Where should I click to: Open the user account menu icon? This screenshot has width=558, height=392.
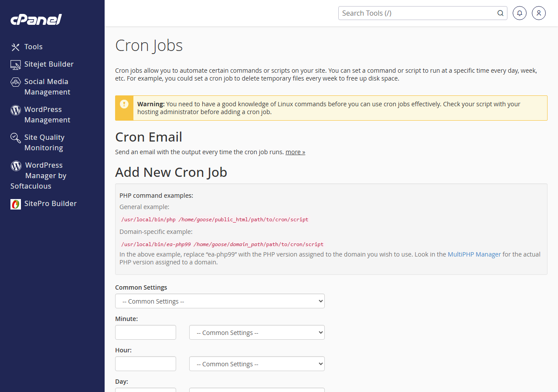click(539, 13)
